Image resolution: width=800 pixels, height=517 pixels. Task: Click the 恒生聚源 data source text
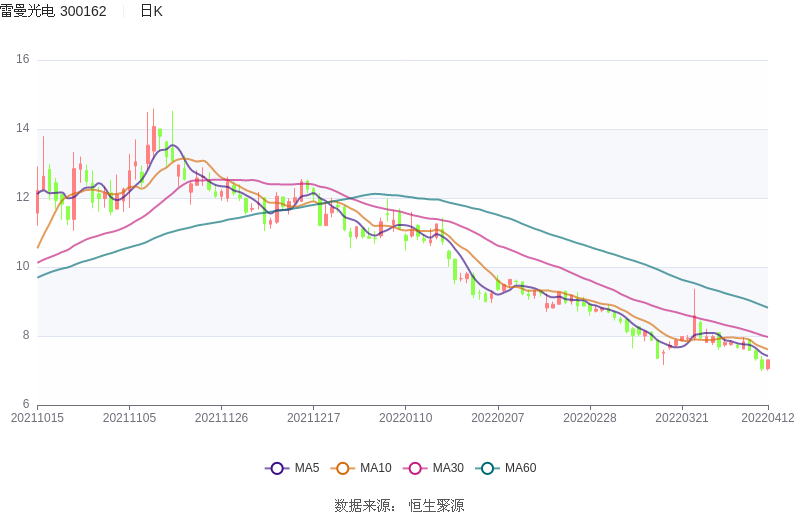tap(436, 505)
